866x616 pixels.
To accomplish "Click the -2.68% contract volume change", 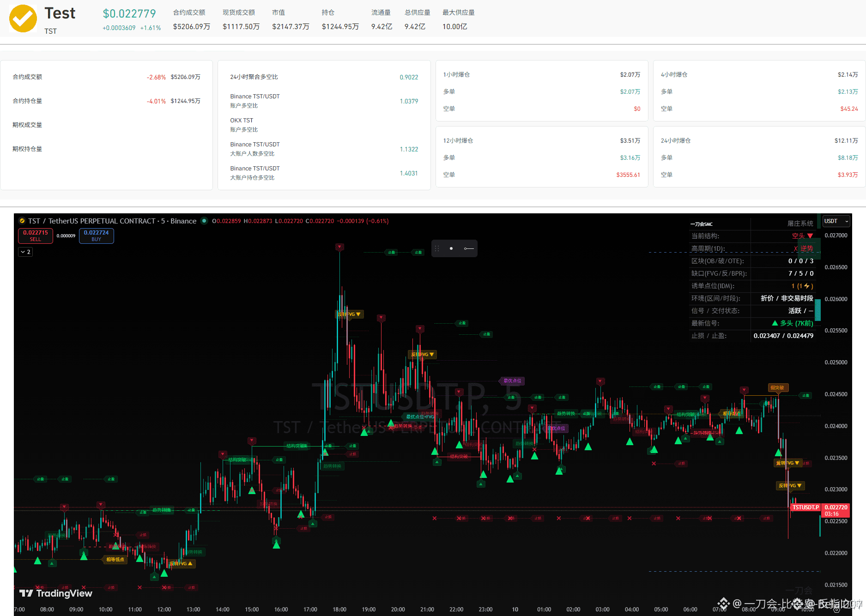I will point(156,77).
